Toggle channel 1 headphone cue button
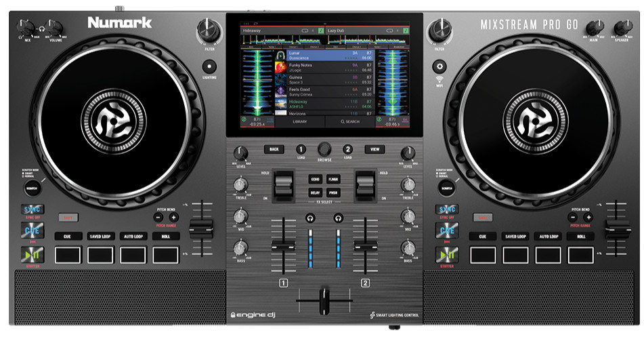The image size is (644, 339). pyautogui.click(x=311, y=218)
